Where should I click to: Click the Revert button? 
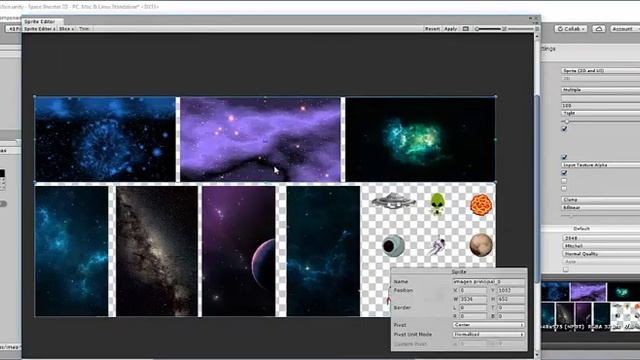[432, 29]
